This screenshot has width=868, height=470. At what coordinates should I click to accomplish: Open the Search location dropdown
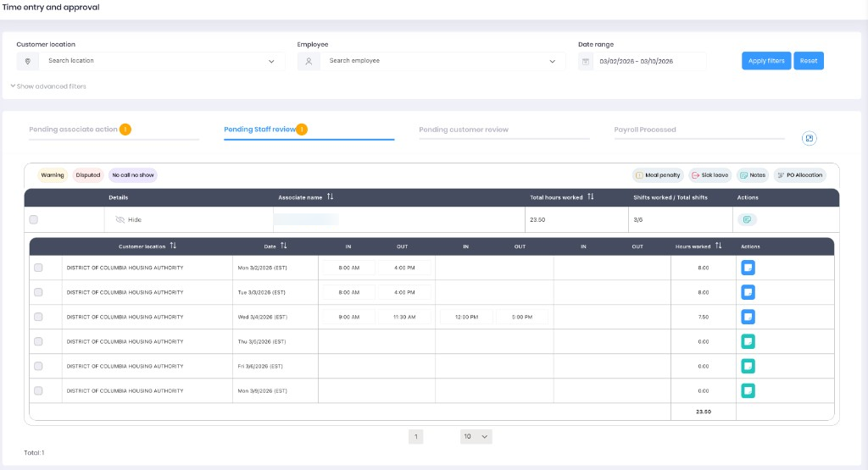click(x=151, y=61)
